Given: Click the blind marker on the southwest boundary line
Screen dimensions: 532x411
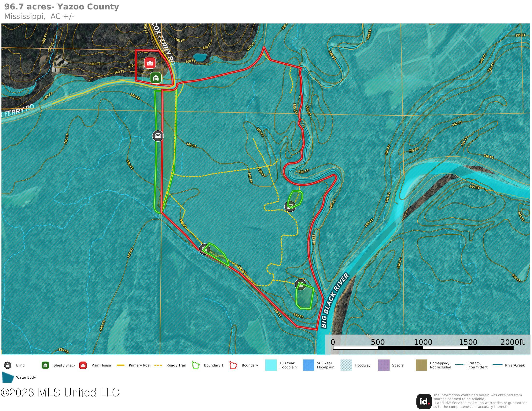Looking at the screenshot, I should [204, 249].
